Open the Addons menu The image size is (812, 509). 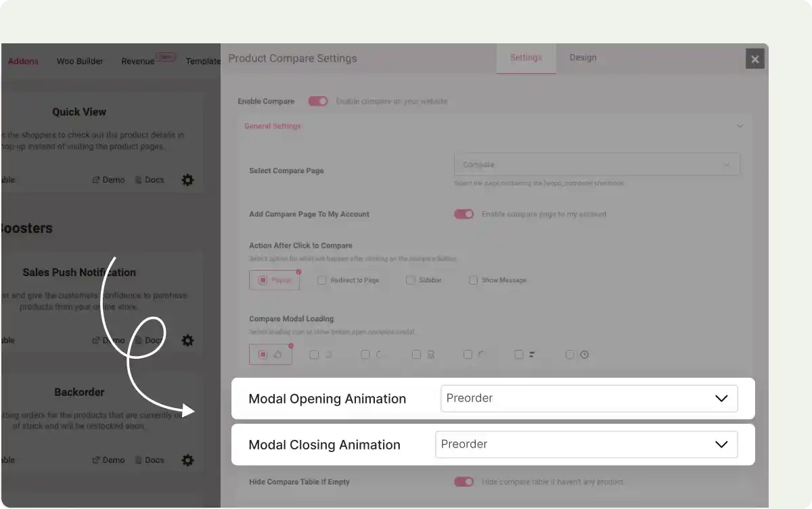pyautogui.click(x=22, y=61)
